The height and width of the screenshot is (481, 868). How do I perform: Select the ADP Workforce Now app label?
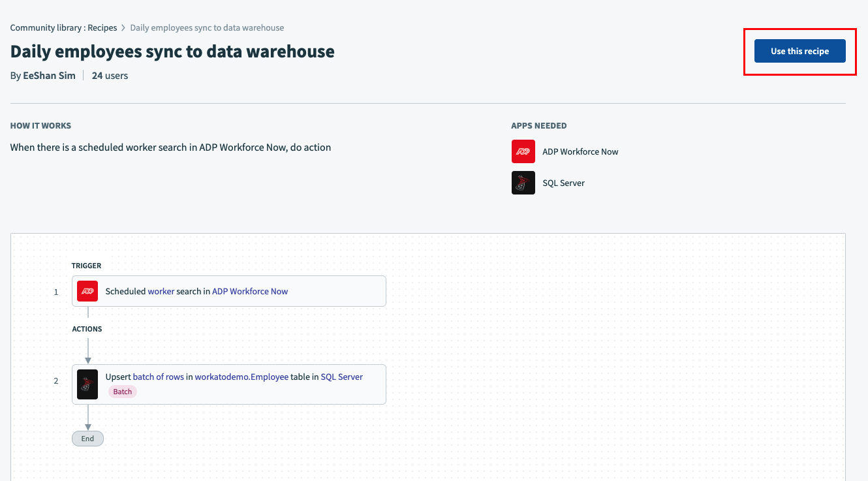580,151
